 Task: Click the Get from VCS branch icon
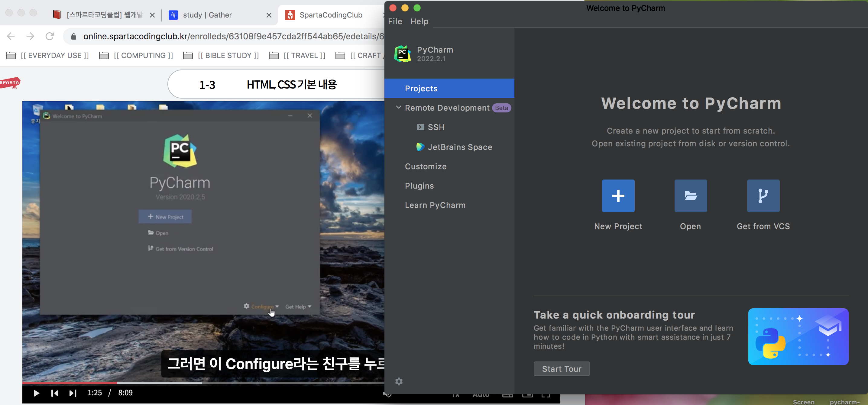(763, 196)
